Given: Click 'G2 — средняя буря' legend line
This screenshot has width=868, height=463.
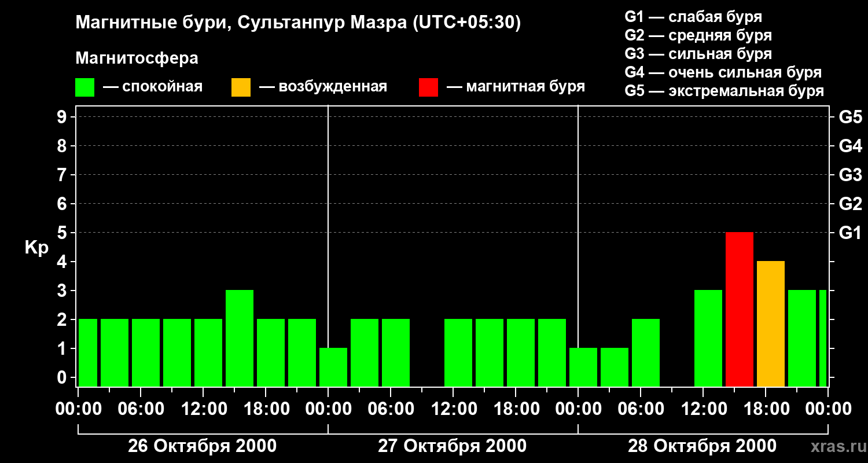Looking at the screenshot, I should click(x=698, y=35).
